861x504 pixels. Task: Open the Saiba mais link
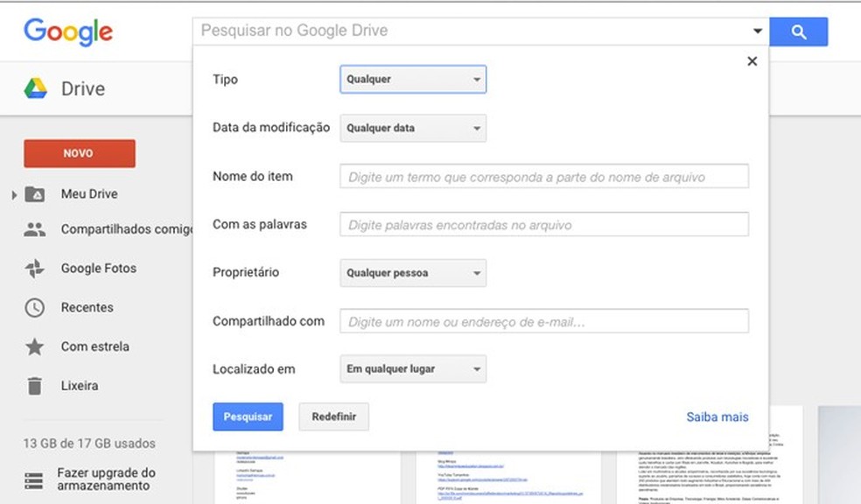(x=717, y=417)
